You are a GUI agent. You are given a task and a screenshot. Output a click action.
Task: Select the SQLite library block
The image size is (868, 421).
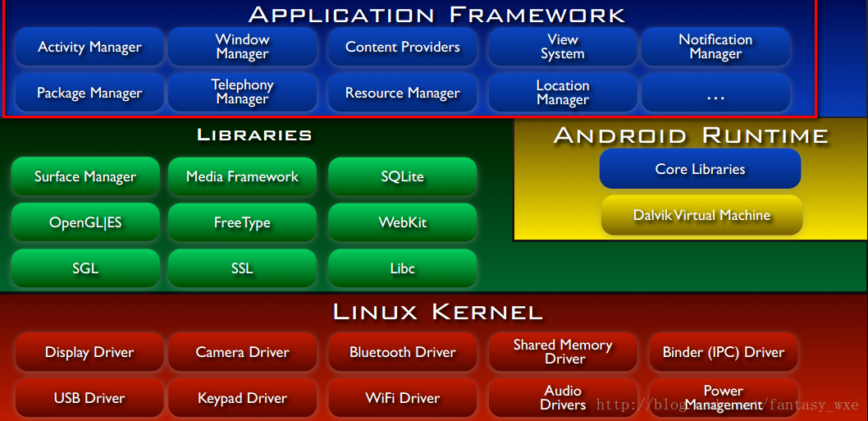point(403,176)
